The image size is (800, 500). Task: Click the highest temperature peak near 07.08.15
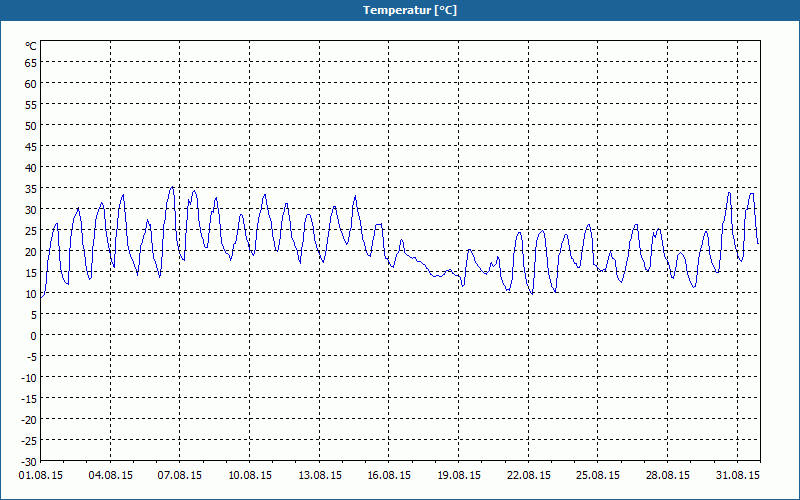[x=172, y=187]
